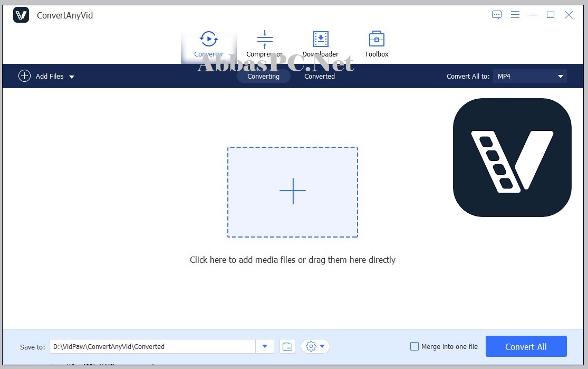Screen dimensions: 588x369
Task: Open the Toolbox tab
Action: [377, 44]
